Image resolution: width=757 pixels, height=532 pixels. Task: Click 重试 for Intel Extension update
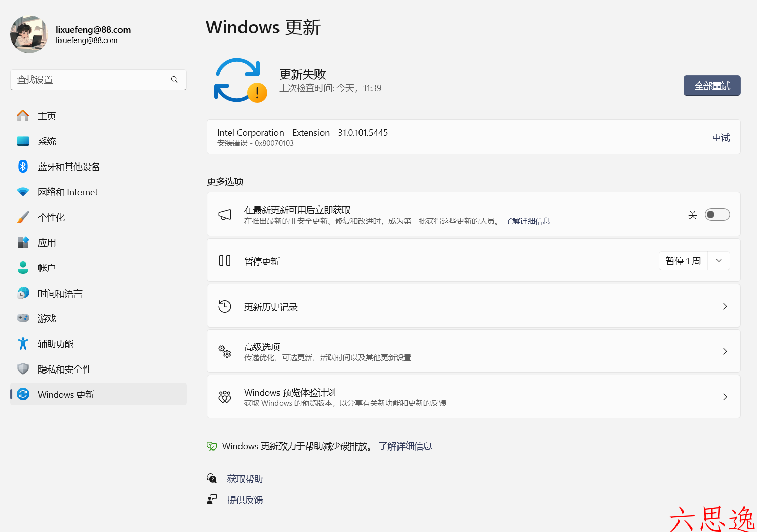click(x=721, y=138)
